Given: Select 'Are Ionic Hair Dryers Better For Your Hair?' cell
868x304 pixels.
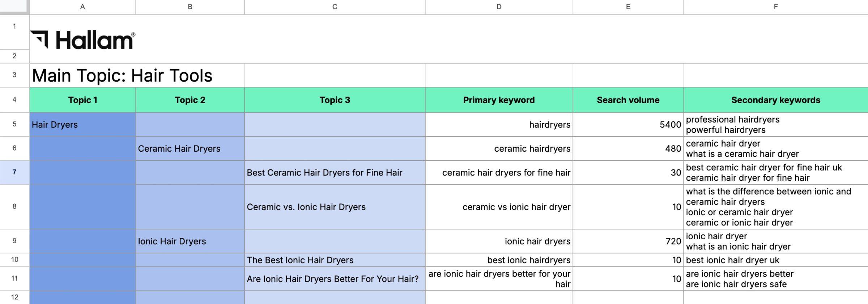Looking at the screenshot, I should click(335, 279).
